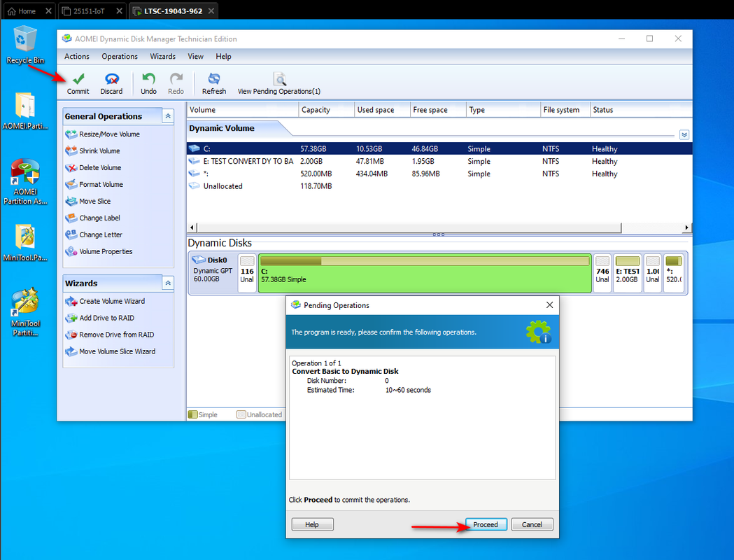Select the Recycle Bin desktop icon
This screenshot has width=734, height=560.
(x=24, y=45)
